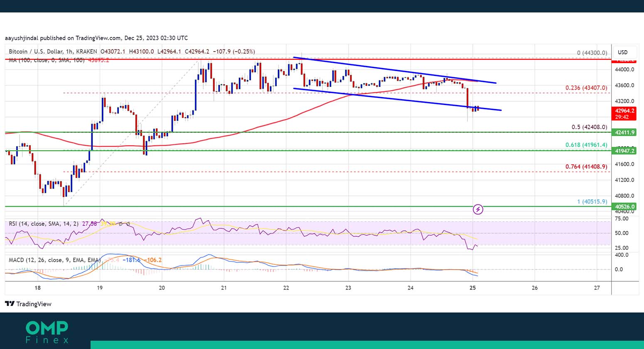This screenshot has width=644, height=349.
Task: Select the RSI (14, close, SMA, 14, 2) legend
Action: pyautogui.click(x=44, y=224)
